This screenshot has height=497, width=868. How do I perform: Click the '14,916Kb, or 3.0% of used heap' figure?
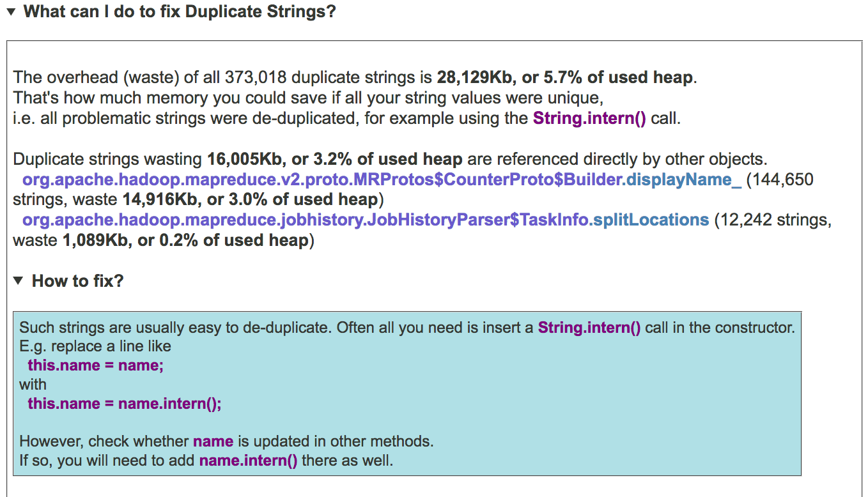251,200
